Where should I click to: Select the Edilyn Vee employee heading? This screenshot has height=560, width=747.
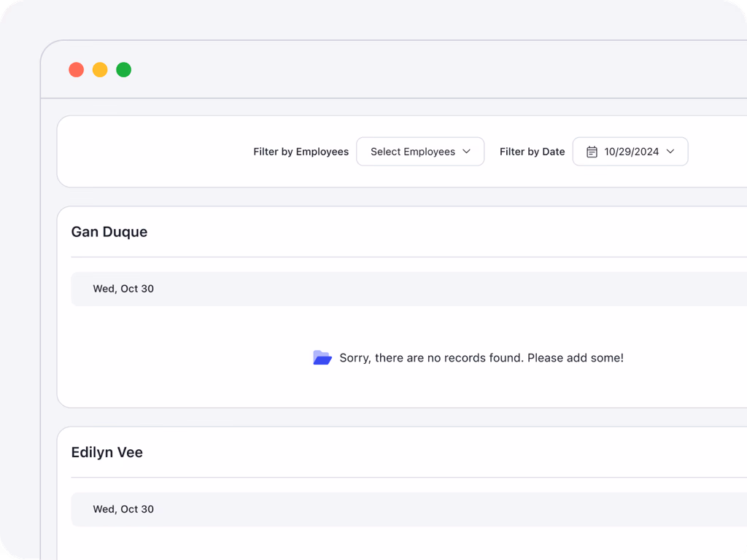point(107,452)
